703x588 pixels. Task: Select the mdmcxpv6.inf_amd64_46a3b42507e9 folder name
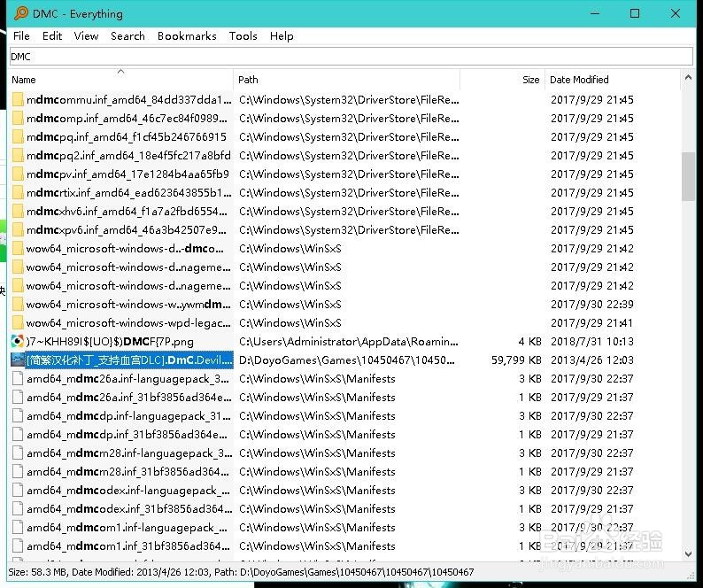(x=127, y=229)
